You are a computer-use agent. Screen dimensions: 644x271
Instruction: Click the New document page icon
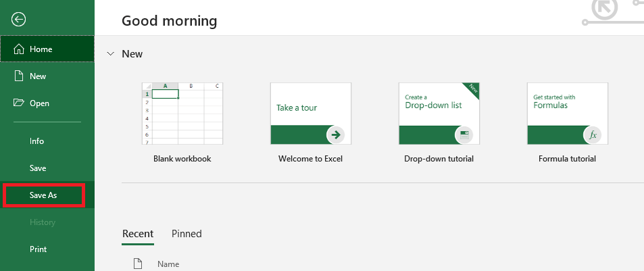19,76
